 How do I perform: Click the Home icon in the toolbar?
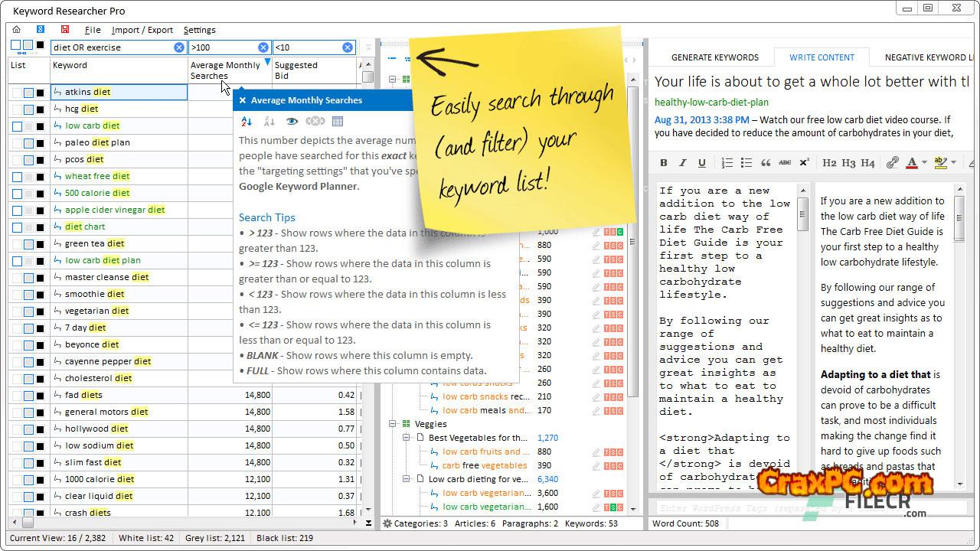point(16,30)
